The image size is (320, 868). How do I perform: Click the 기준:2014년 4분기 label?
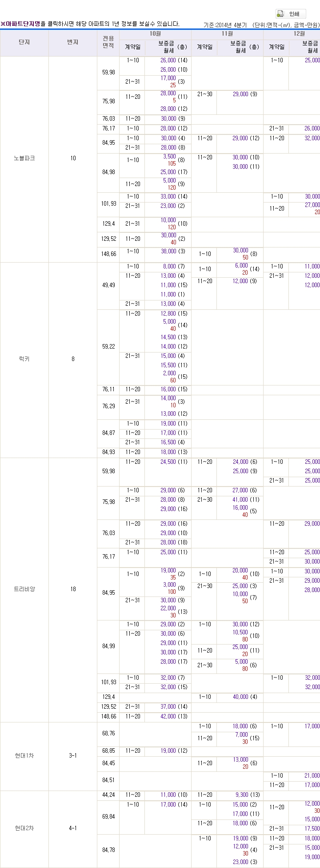(x=225, y=25)
